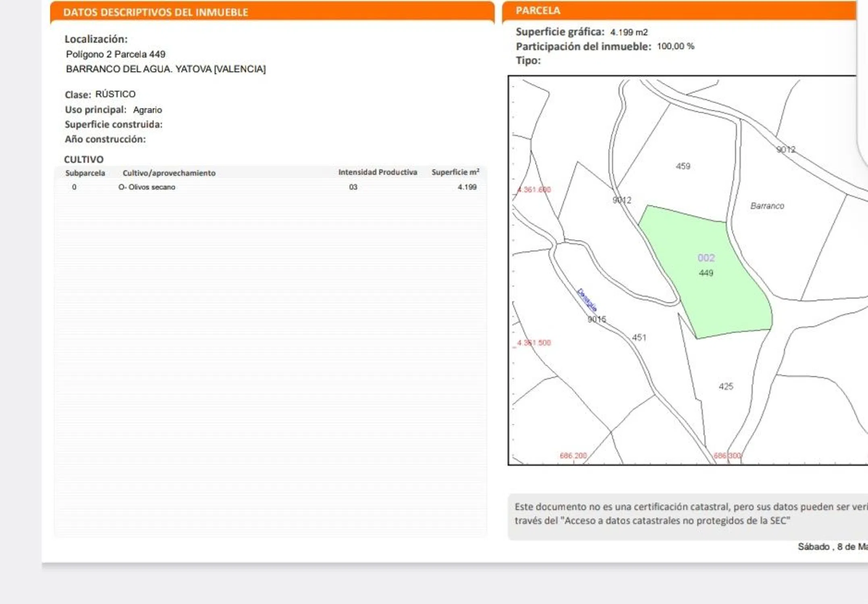Click the Intensidad Productiva column header
The height and width of the screenshot is (604, 868).
pos(378,172)
